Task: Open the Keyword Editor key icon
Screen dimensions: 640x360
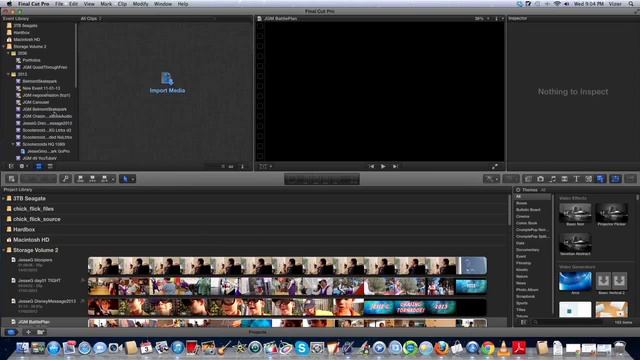Action: 65,179
